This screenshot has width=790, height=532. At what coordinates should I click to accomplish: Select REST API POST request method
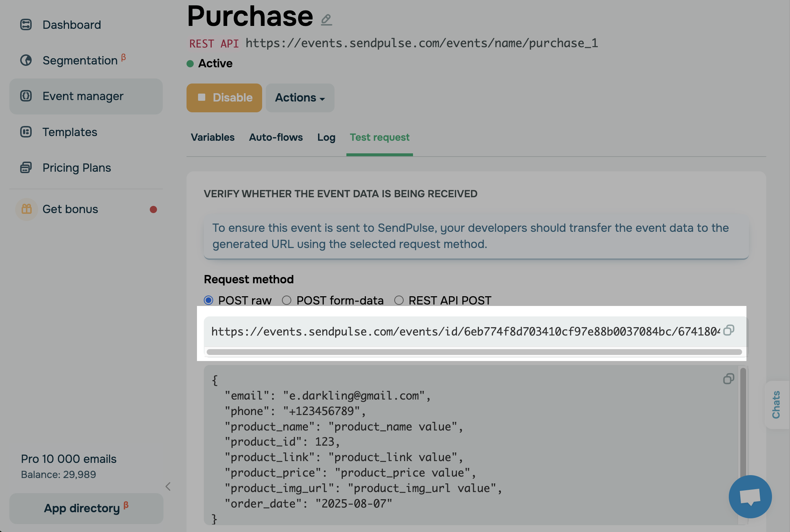click(399, 300)
